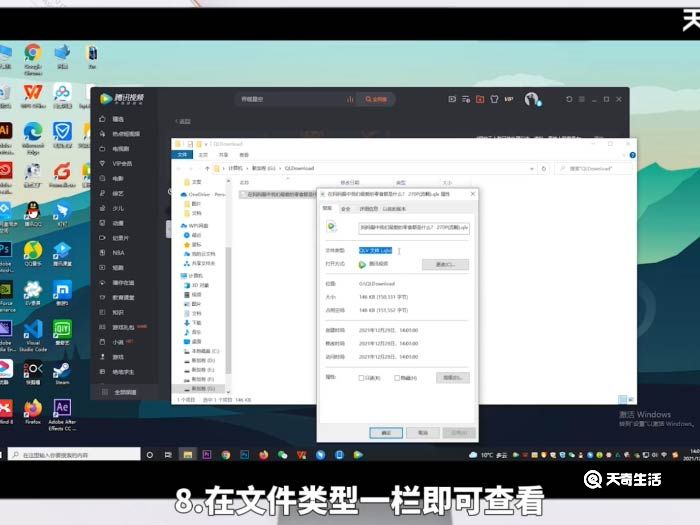Open the QQ penguin desktop icon
700x525 pixels.
(33, 214)
